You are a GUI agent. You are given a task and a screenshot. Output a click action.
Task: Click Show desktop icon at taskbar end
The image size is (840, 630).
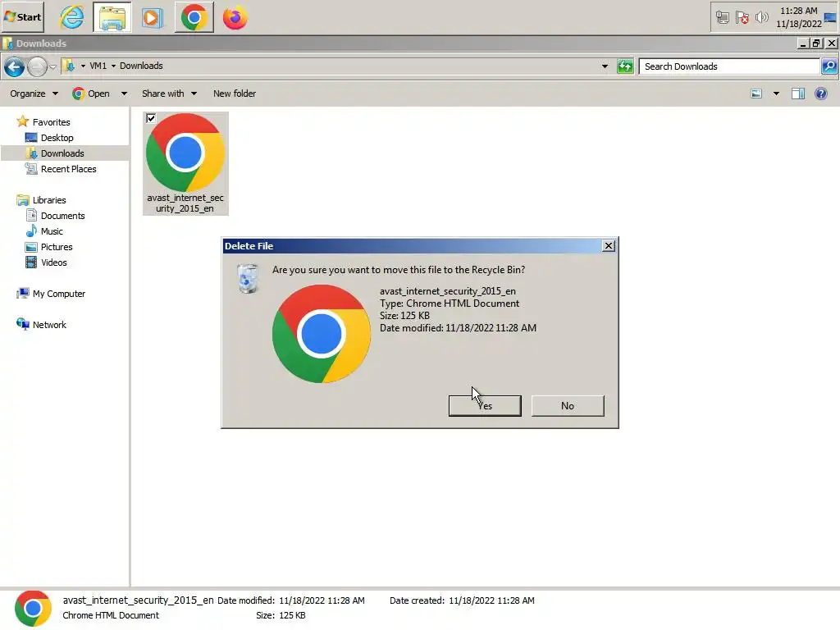(831, 17)
